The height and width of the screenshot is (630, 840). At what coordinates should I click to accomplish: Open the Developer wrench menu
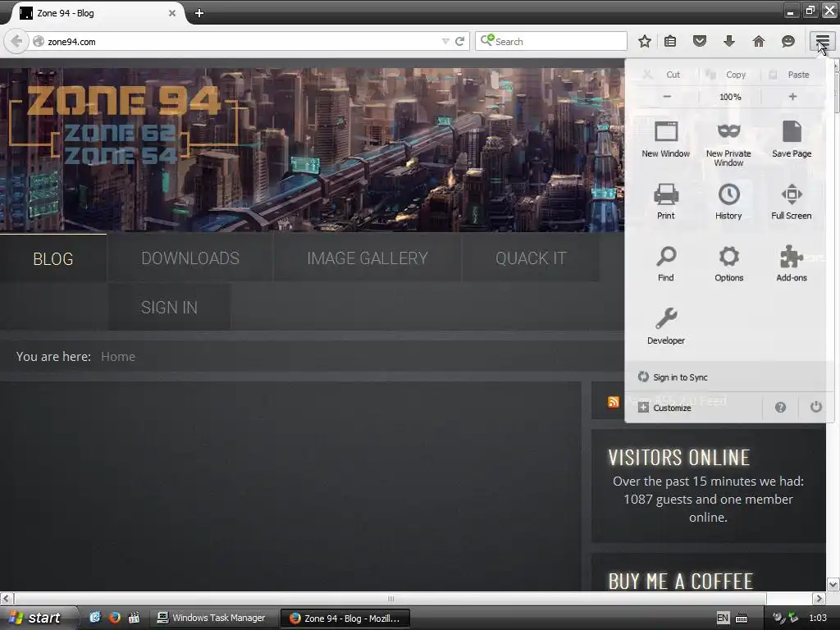pos(666,325)
